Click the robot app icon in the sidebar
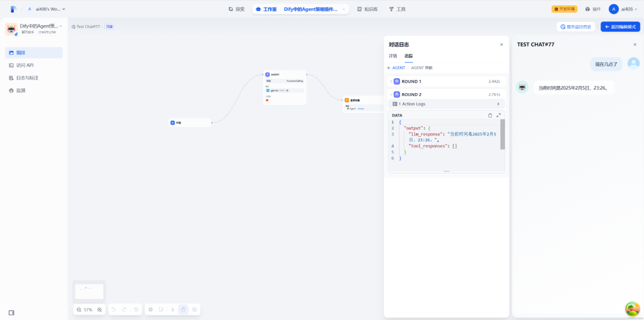 [x=11, y=29]
